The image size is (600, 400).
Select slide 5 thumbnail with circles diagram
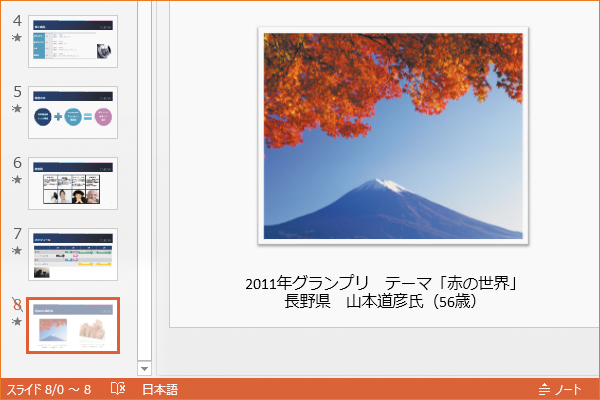pos(73,113)
